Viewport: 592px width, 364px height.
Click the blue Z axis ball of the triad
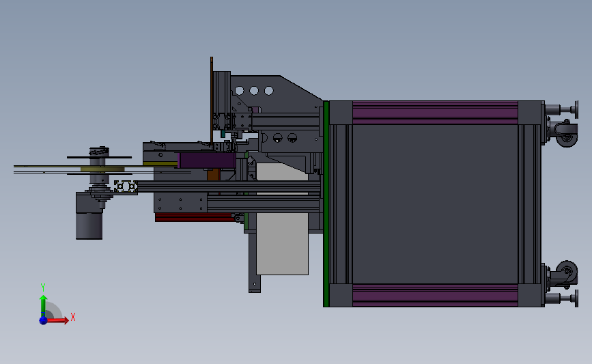(x=43, y=320)
